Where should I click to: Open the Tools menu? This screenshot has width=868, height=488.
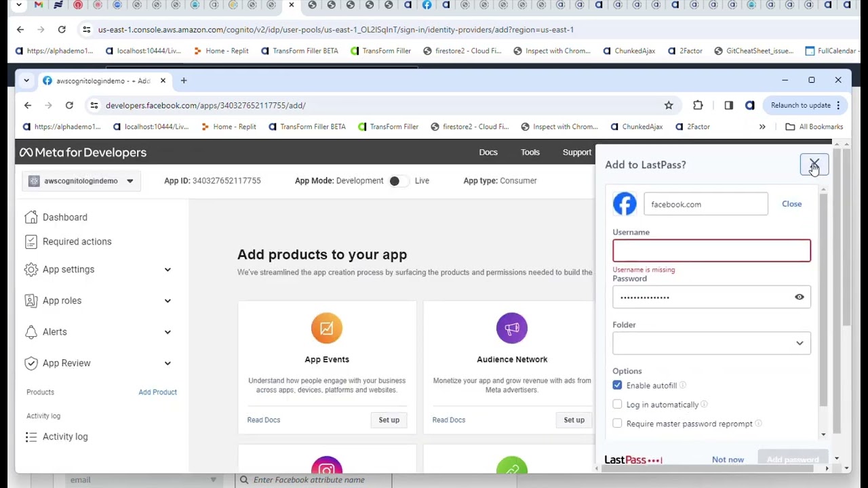point(530,152)
